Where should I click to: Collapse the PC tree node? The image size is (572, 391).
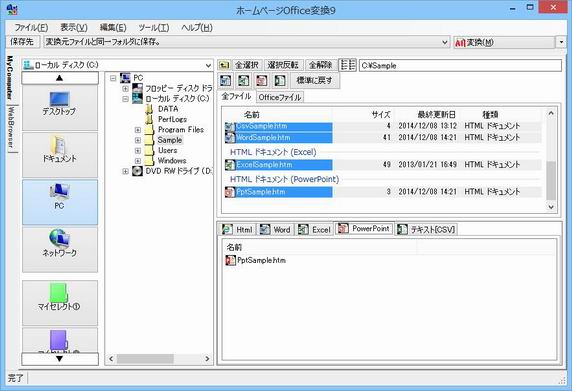pos(113,78)
